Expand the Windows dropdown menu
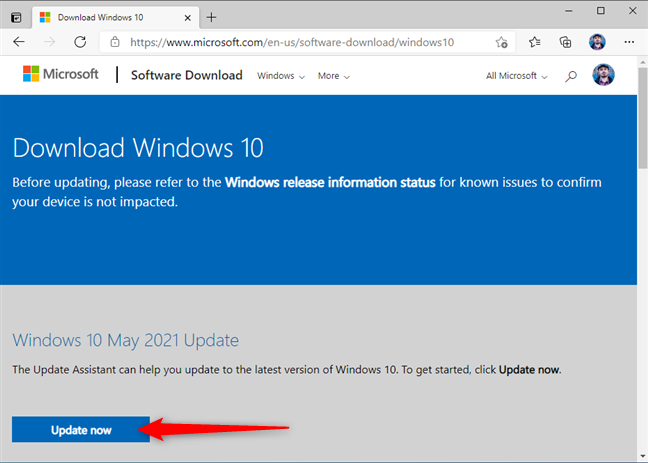The width and height of the screenshot is (648, 463). point(280,76)
